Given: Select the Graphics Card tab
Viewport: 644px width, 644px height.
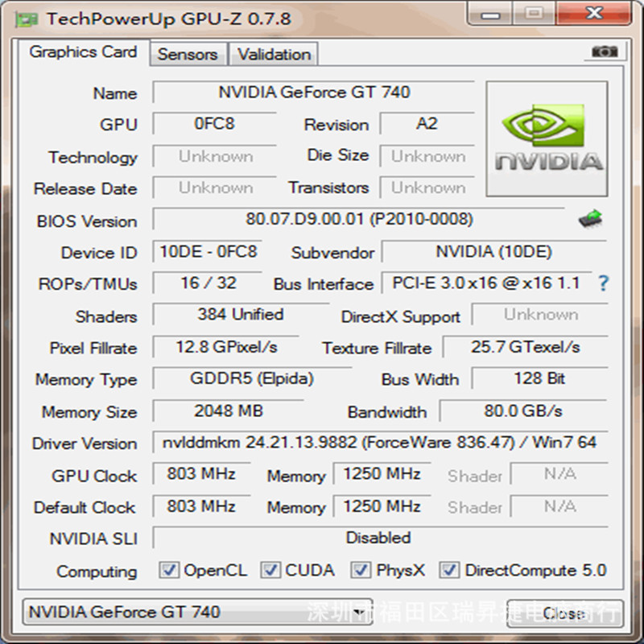Looking at the screenshot, I should tap(84, 52).
